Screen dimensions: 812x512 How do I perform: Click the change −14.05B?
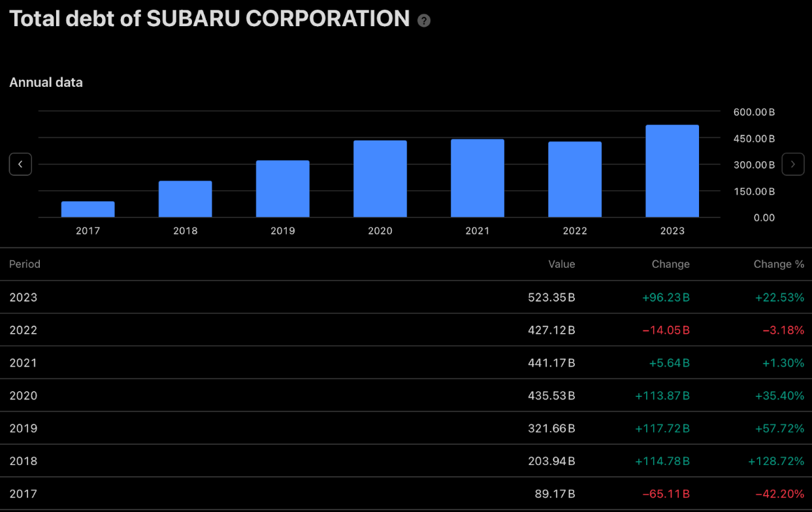click(x=666, y=330)
